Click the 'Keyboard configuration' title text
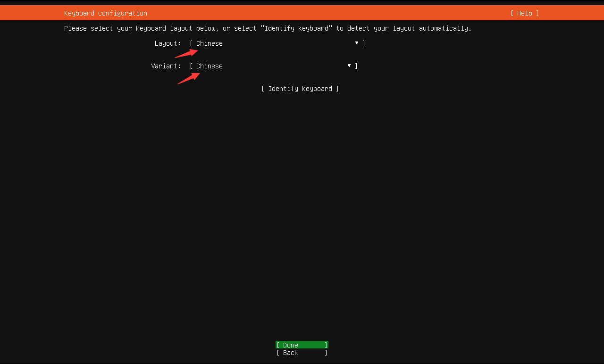This screenshot has height=364, width=604. (x=106, y=13)
